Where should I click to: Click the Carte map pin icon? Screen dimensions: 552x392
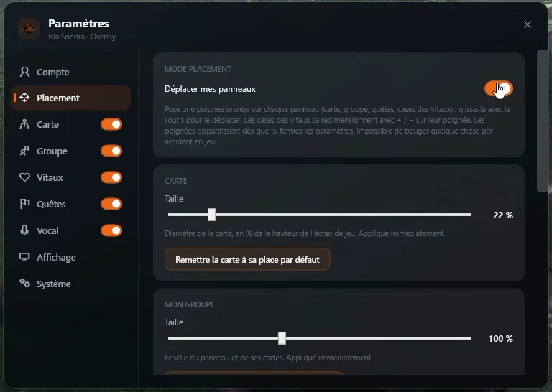pyautogui.click(x=24, y=124)
